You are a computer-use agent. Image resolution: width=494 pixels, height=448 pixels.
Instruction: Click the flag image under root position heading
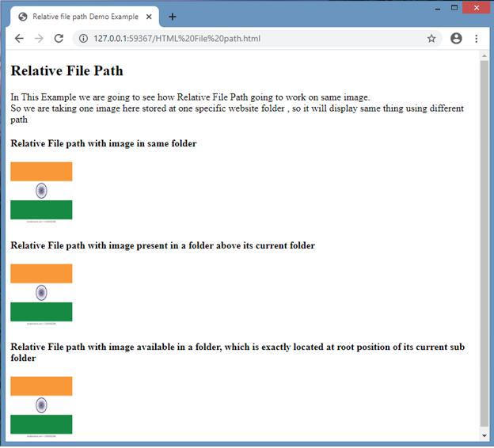[x=41, y=407]
